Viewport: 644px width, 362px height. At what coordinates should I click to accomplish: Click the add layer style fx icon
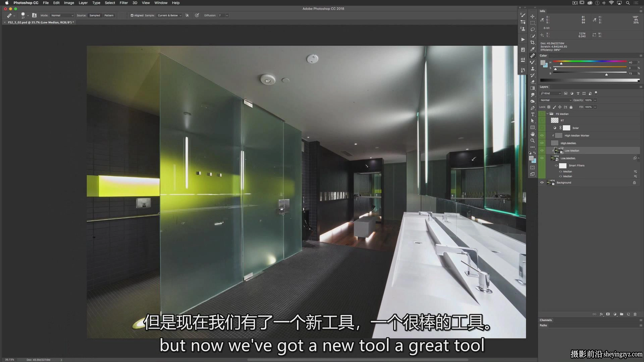[601, 314]
